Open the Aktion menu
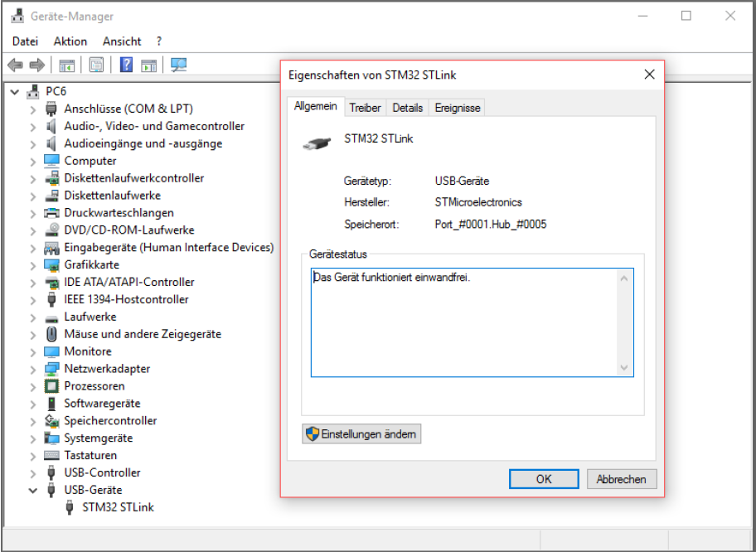The height and width of the screenshot is (552, 756). coord(70,41)
